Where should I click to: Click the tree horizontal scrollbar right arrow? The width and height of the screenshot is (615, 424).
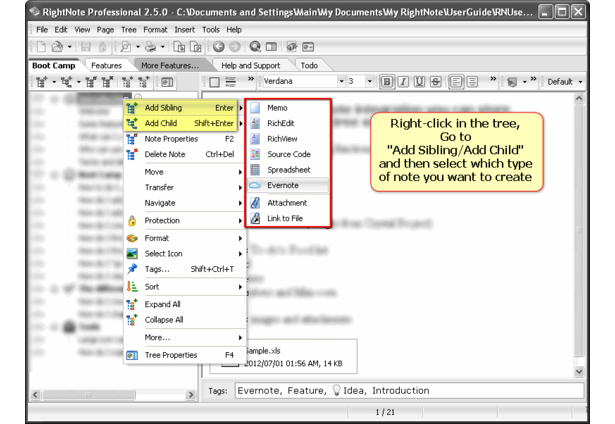click(191, 395)
